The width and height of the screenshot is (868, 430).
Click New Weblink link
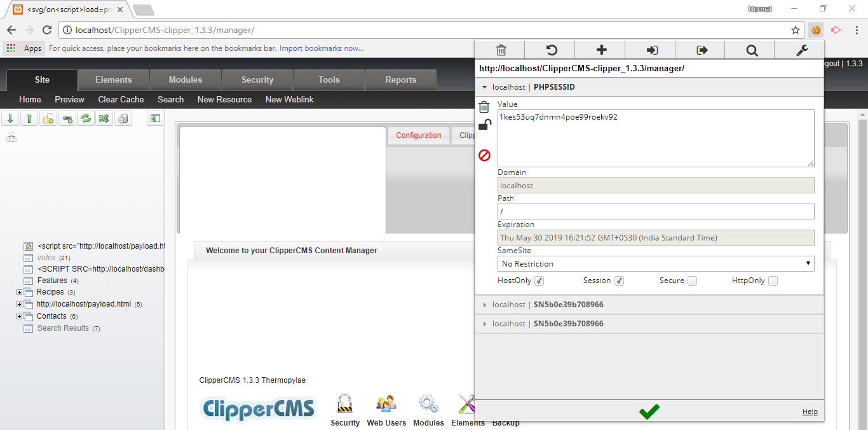289,99
